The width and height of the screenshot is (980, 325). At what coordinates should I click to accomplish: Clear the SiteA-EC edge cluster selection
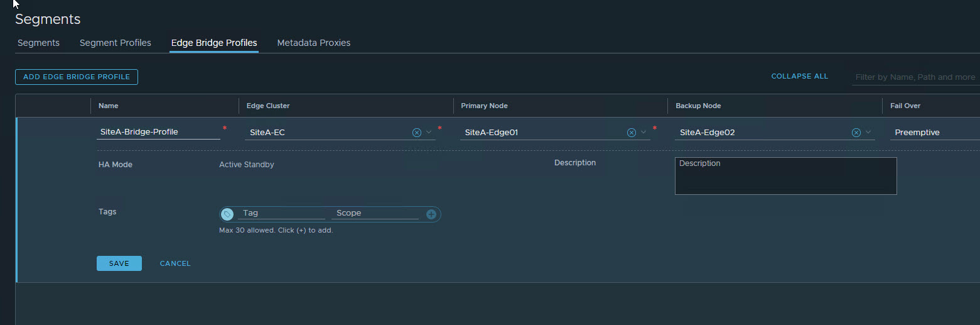coord(416,133)
